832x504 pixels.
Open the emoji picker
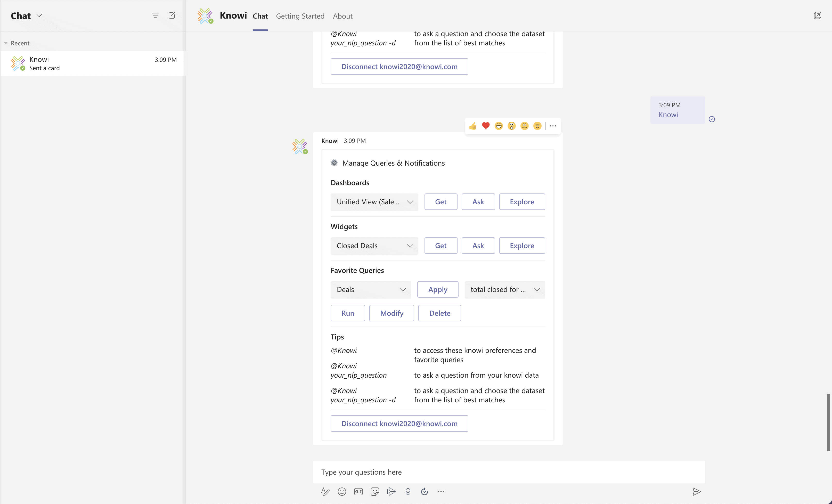(342, 492)
